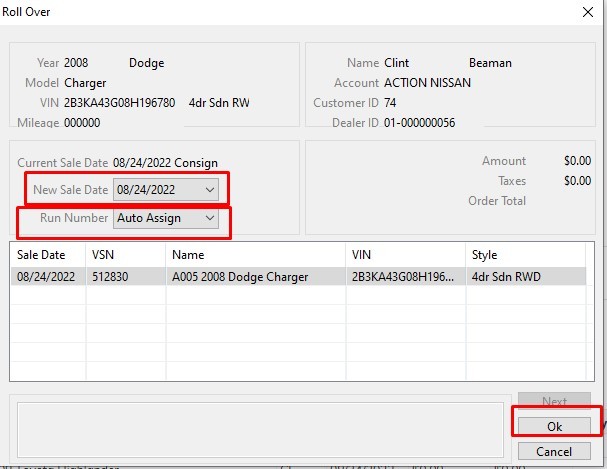Expand the Run Number dropdown arrow
The height and width of the screenshot is (469, 607).
tap(209, 218)
